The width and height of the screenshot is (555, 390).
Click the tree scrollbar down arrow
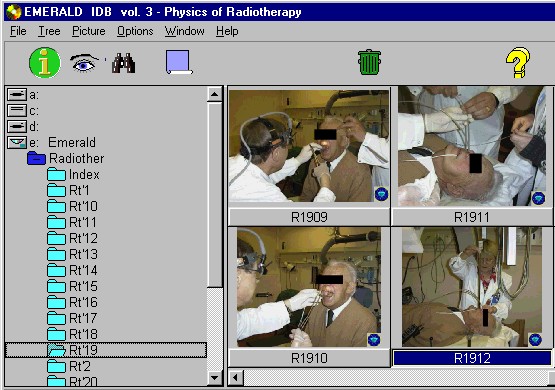[x=214, y=378]
